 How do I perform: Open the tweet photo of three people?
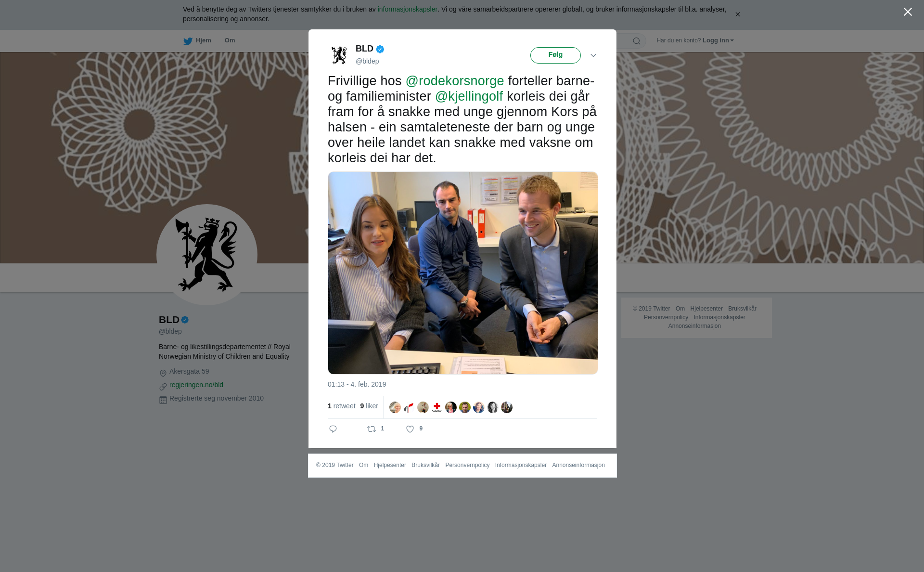click(463, 273)
